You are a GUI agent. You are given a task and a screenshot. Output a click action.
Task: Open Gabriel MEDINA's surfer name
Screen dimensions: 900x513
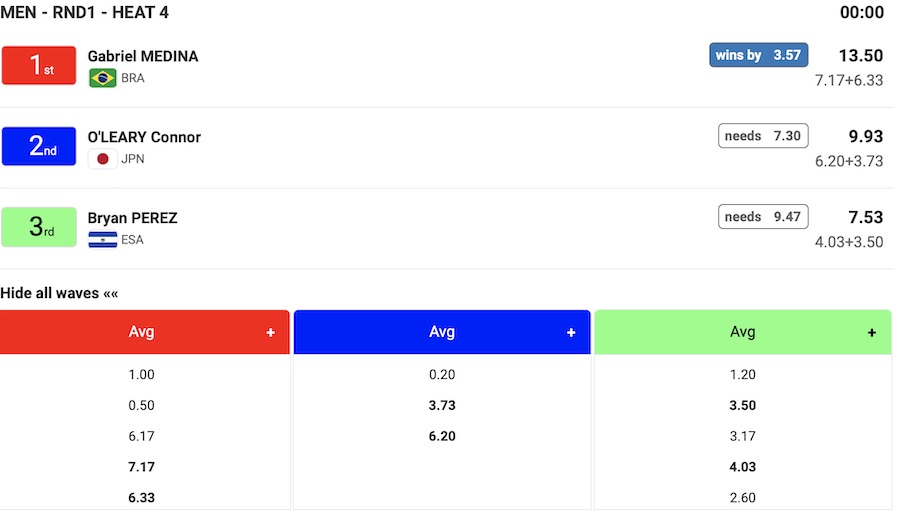pyautogui.click(x=143, y=57)
